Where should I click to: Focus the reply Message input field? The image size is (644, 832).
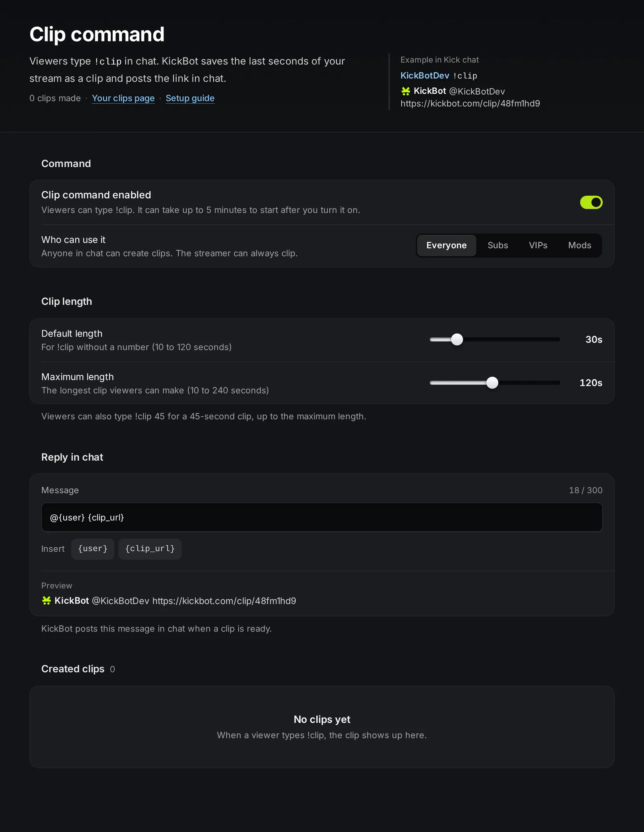click(322, 517)
